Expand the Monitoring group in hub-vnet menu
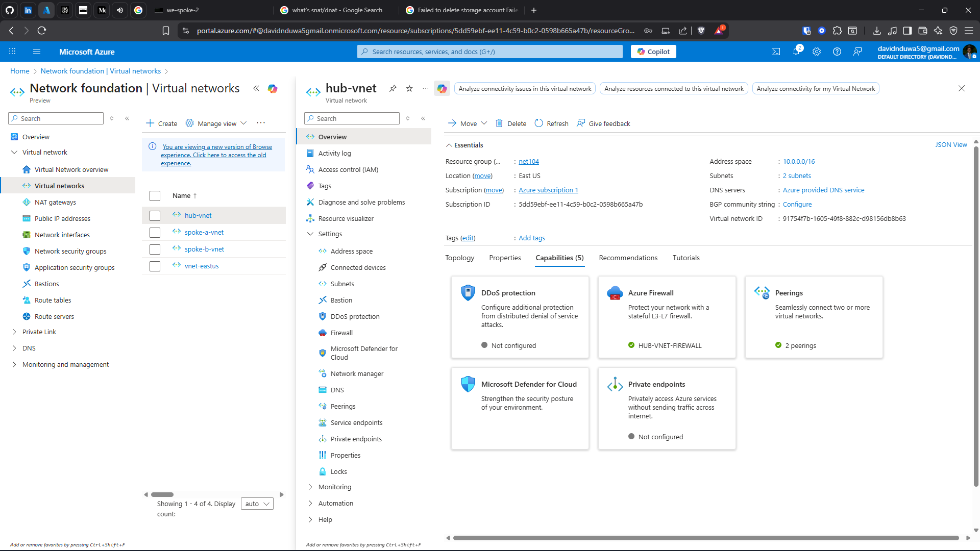This screenshot has height=551, width=980. pyautogui.click(x=310, y=487)
